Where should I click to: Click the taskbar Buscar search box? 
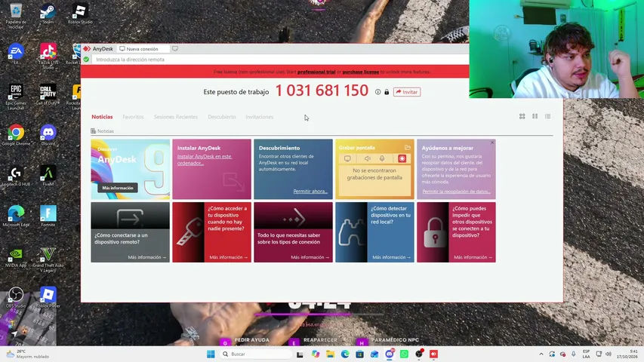point(255,354)
